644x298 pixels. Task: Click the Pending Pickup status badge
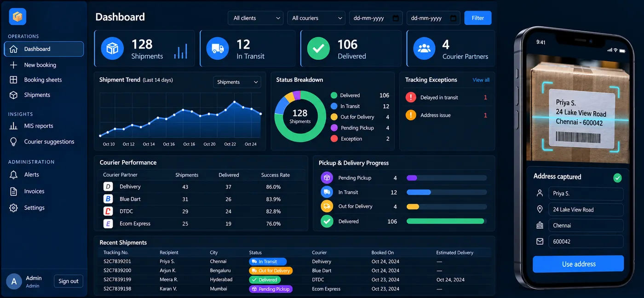coord(270,289)
